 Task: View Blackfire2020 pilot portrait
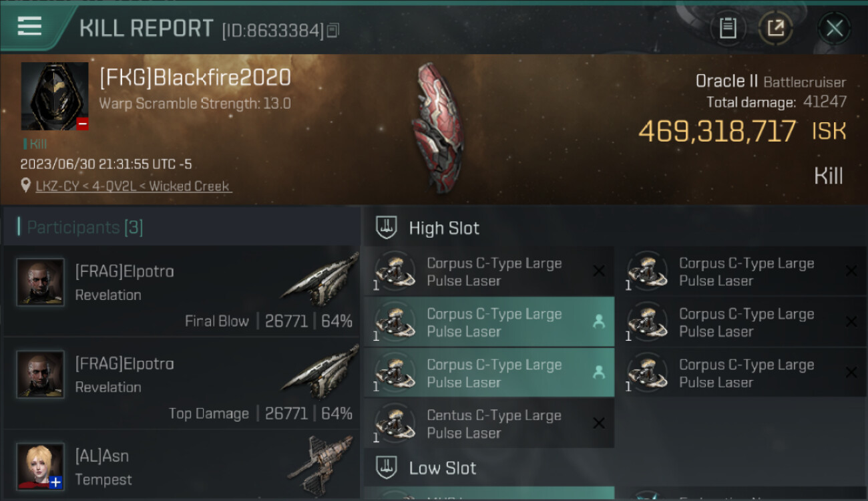point(55,96)
